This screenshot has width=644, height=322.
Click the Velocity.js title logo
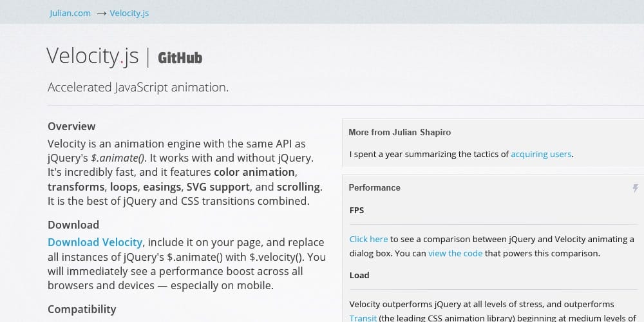coord(92,56)
